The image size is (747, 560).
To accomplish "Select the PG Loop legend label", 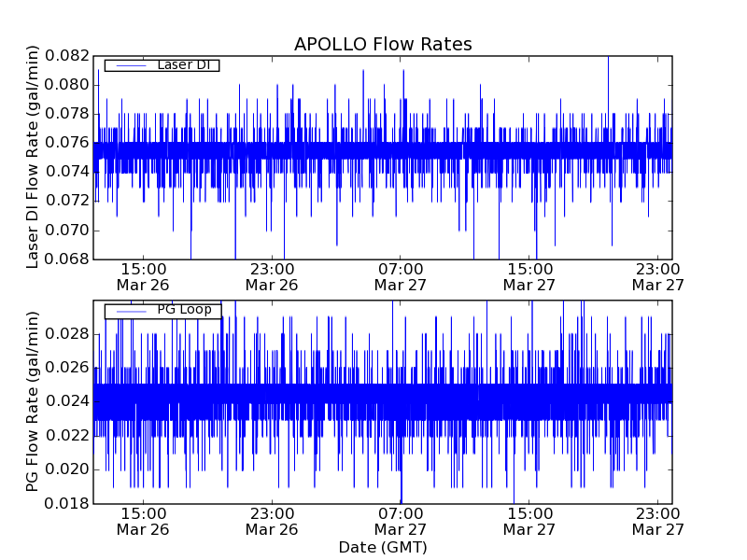I will point(184,310).
